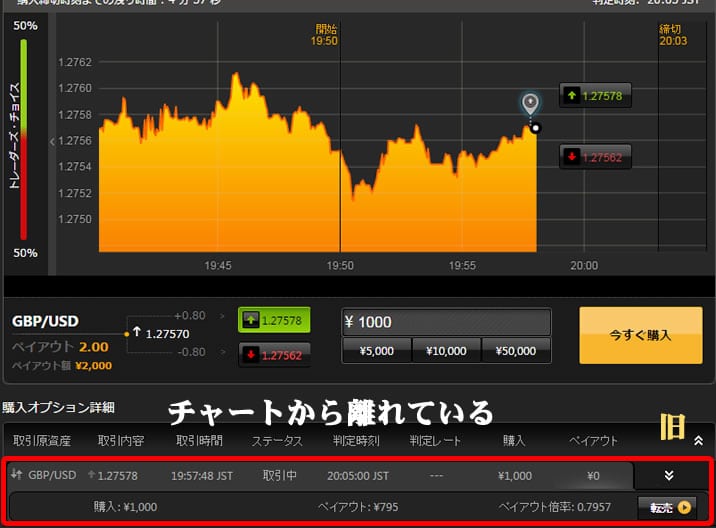Click the 購入オプション詳細 heading
This screenshot has height=528, width=716.
[58, 407]
